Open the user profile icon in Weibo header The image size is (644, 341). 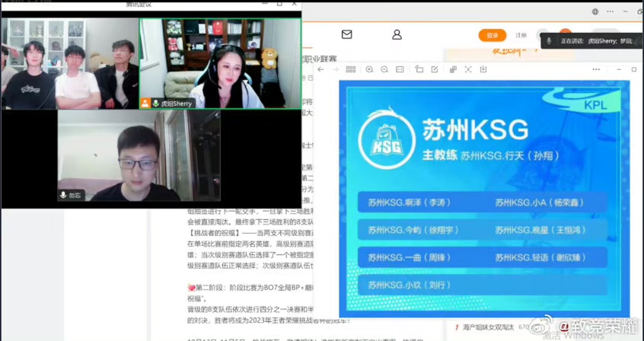pyautogui.click(x=397, y=34)
